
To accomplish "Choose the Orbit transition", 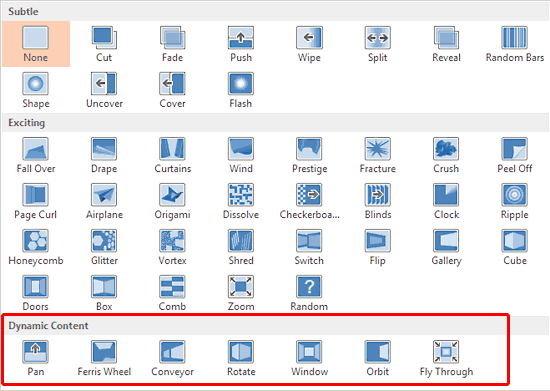I will tap(377, 358).
